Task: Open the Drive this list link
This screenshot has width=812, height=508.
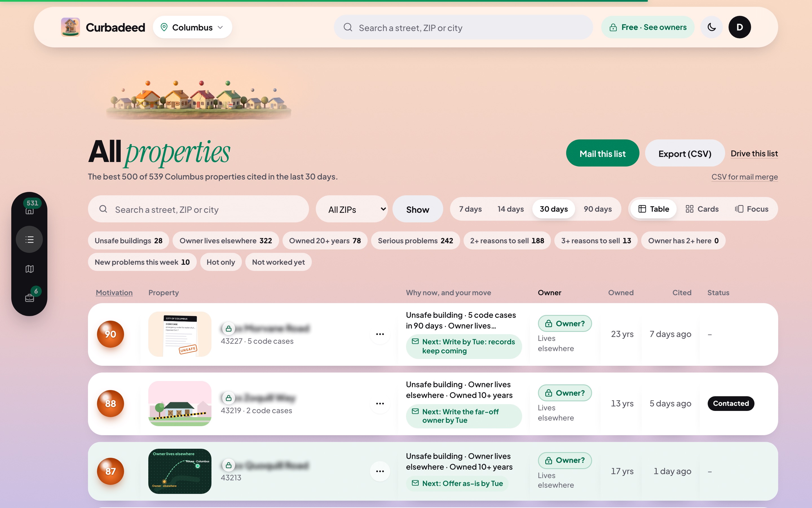Action: [x=754, y=154]
